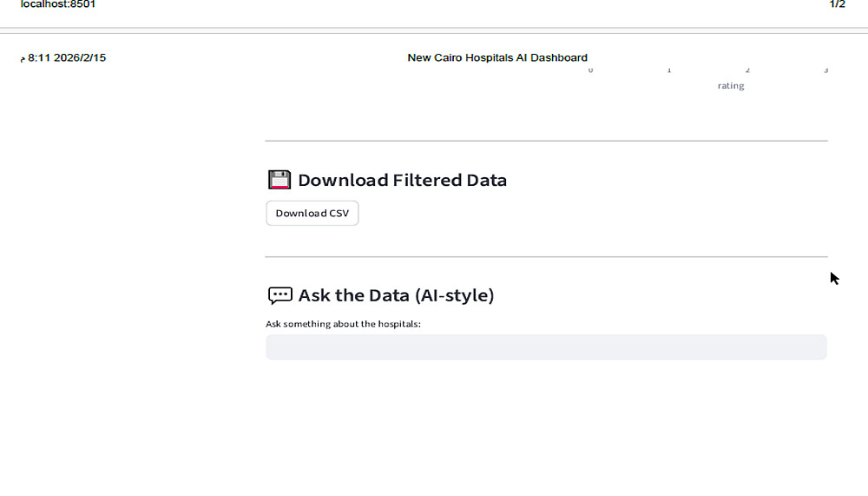Click the 0 tick on rating axis

click(591, 70)
